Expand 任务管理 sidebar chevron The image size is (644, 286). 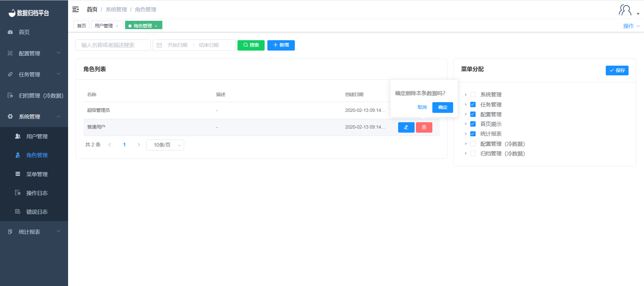[x=59, y=74]
